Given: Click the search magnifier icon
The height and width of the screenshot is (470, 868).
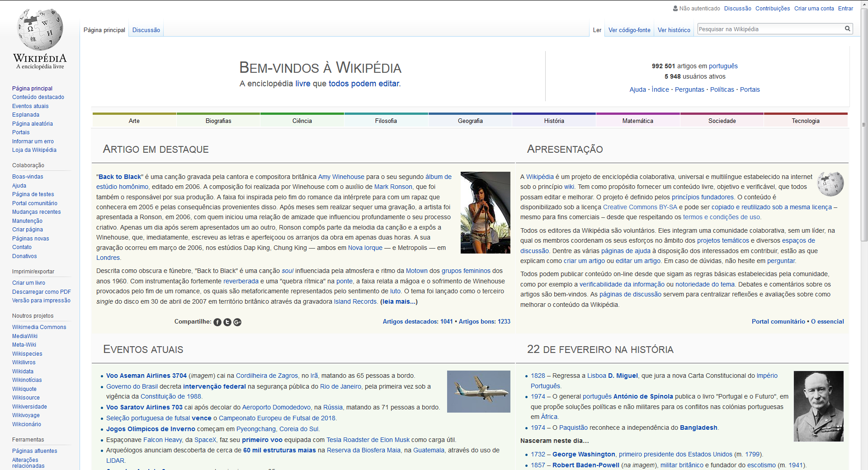Looking at the screenshot, I should (847, 29).
